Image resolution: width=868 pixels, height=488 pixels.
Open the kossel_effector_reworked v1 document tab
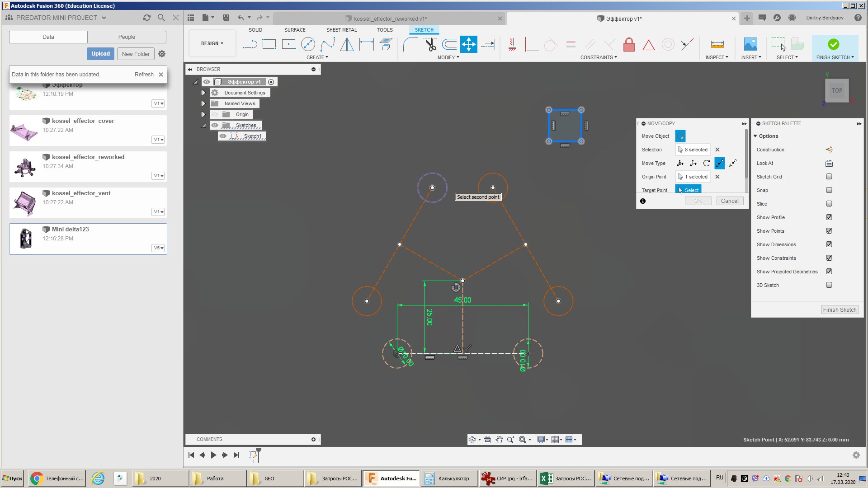[x=390, y=19]
